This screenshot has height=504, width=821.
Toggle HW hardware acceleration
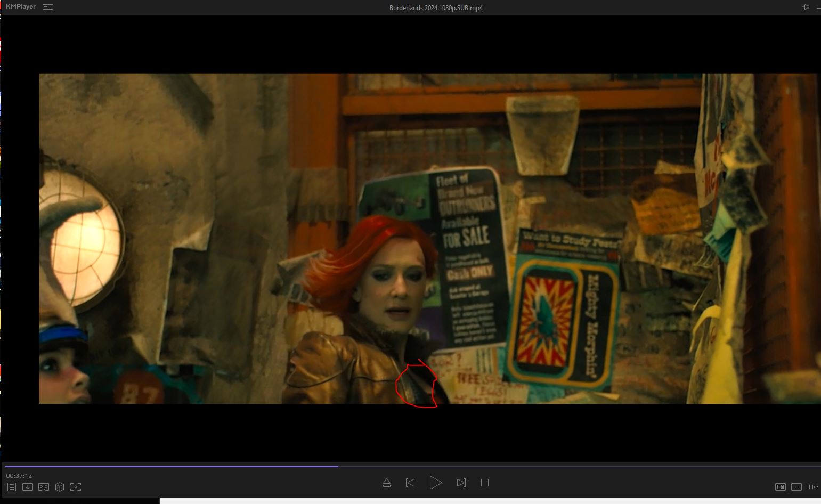click(780, 486)
